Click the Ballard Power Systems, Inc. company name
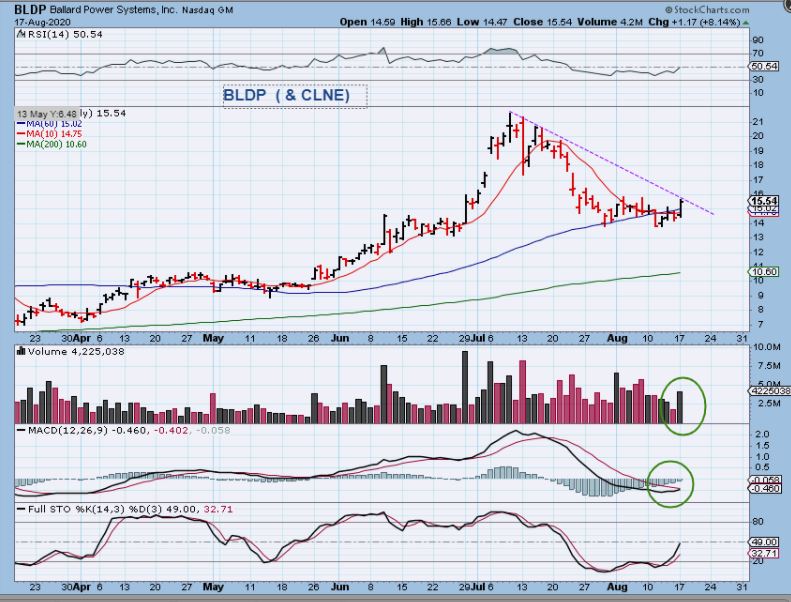 114,10
